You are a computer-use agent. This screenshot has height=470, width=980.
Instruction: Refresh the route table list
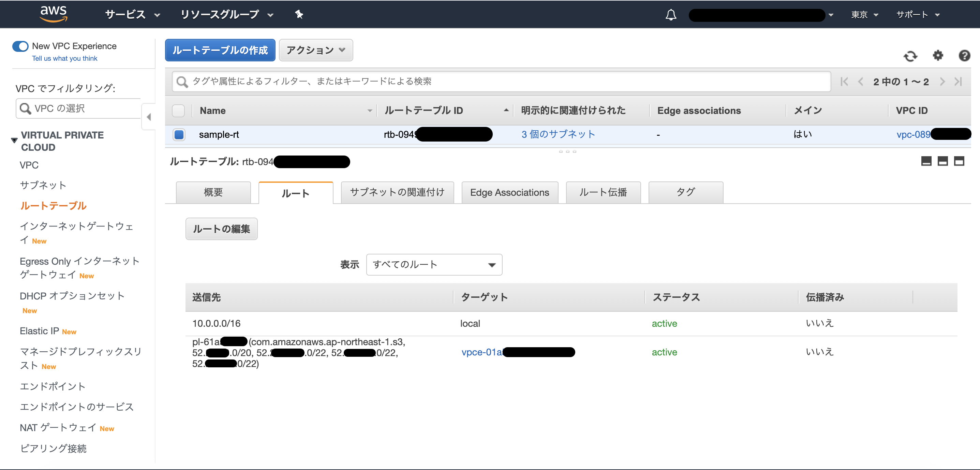tap(911, 56)
